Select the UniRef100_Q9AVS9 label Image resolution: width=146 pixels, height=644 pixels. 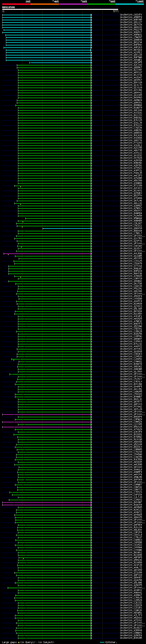pos(131,228)
